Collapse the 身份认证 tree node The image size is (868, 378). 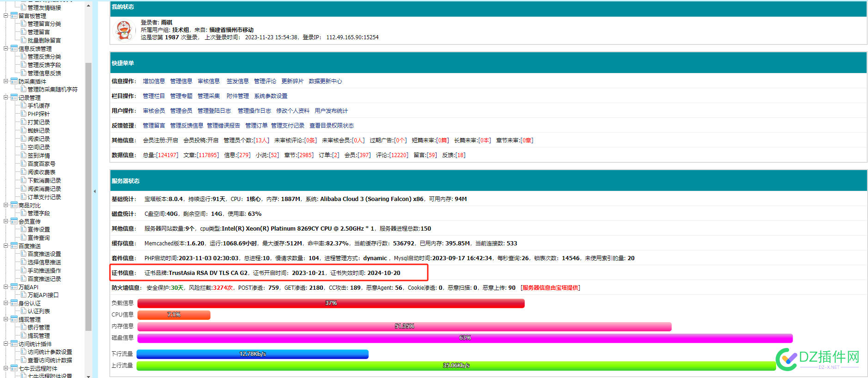tap(6, 303)
